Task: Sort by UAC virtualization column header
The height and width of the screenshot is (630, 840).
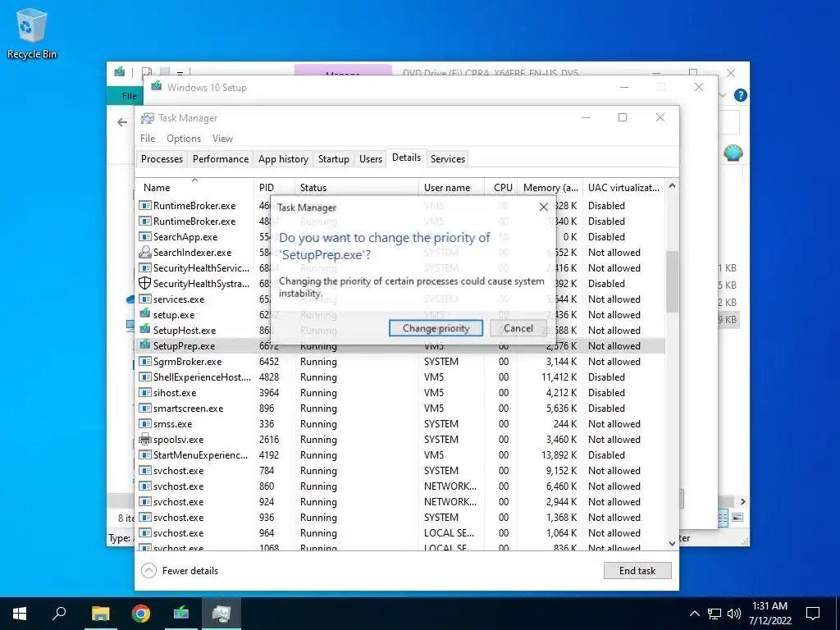Action: click(x=623, y=188)
